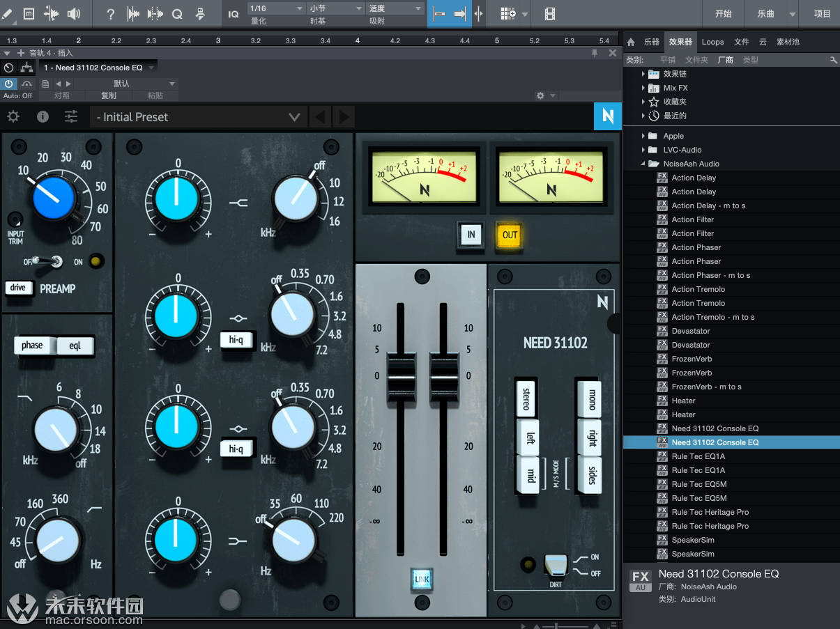
Task: Open the 默认 preset dropdown
Action: click(126, 84)
